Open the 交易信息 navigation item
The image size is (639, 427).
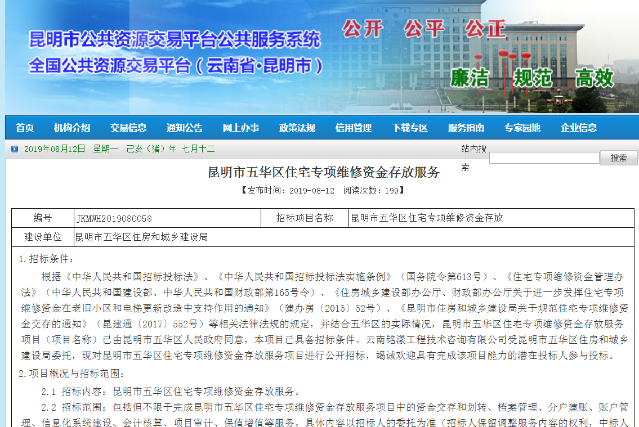tap(128, 128)
